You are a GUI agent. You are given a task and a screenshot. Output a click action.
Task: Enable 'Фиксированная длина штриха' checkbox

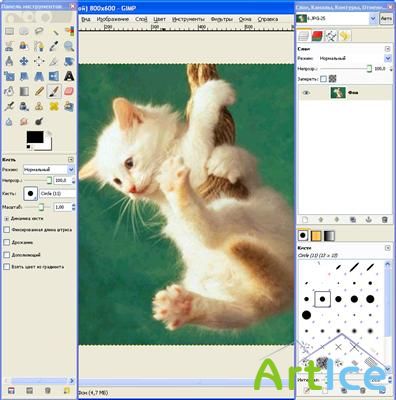point(6,230)
